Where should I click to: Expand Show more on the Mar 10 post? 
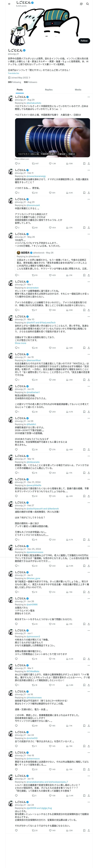click(20, 343)
